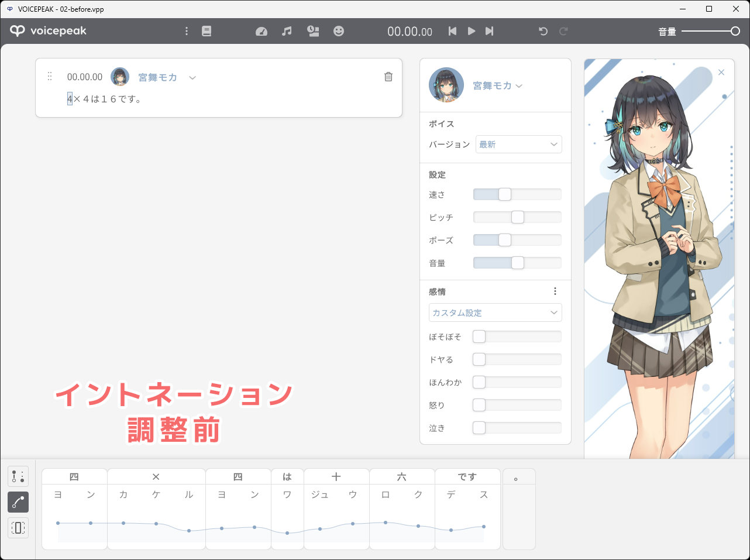Click the block's 宮舞モカ avatar
This screenshot has width=750, height=560.
(120, 77)
